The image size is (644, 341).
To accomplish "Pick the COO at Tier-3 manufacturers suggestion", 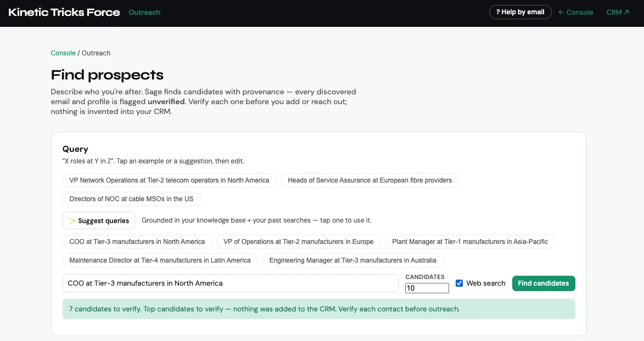I will coord(137,242).
